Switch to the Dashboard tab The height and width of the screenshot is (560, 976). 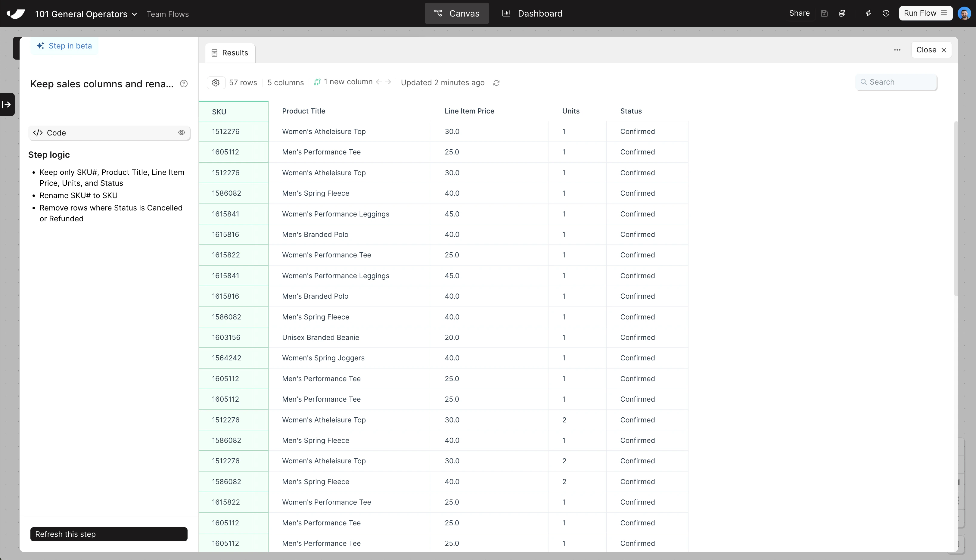pyautogui.click(x=532, y=14)
